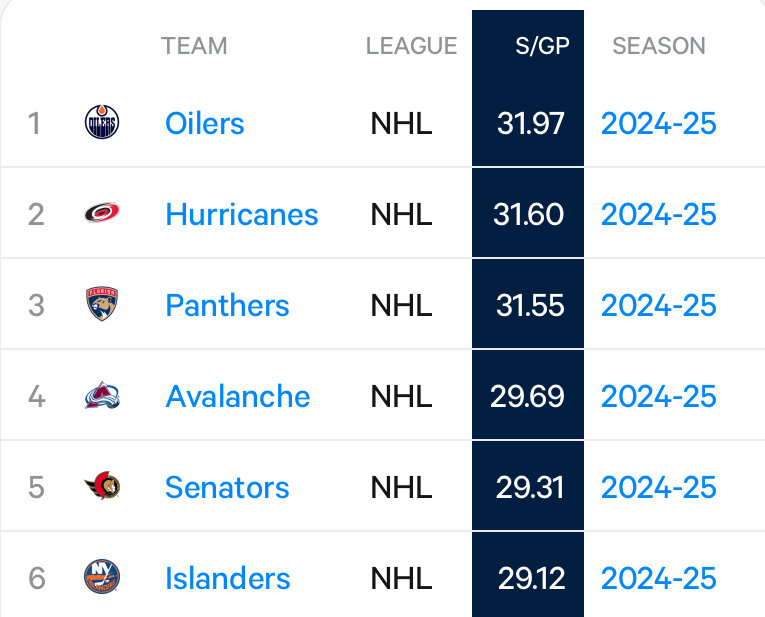
Task: Open the Avalanche team link
Action: [238, 396]
